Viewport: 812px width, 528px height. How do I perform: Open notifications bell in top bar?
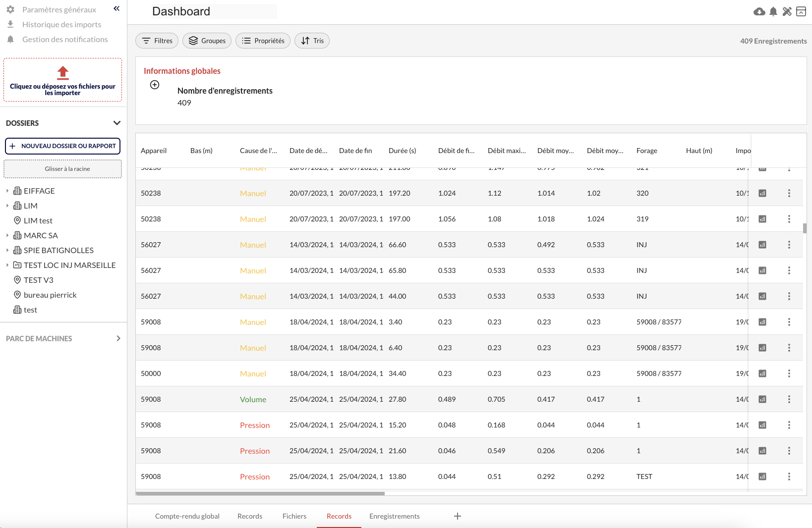click(773, 11)
